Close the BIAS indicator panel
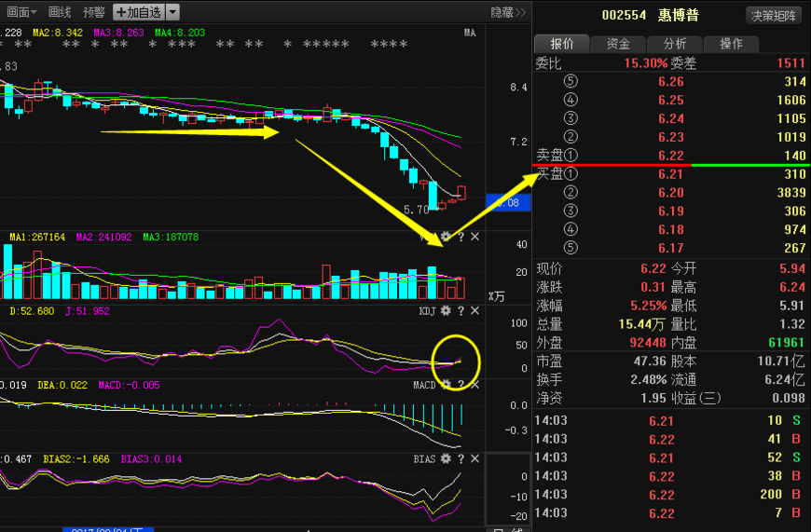Image resolution: width=811 pixels, height=532 pixels. (474, 458)
